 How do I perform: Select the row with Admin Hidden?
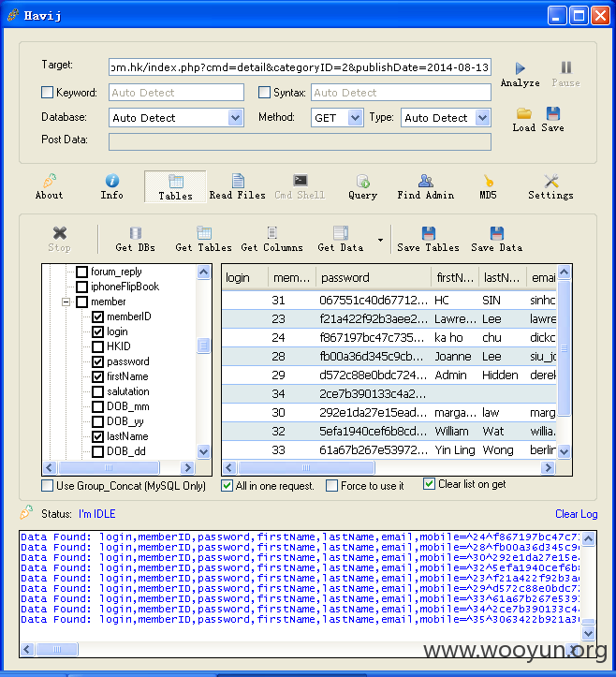point(389,375)
